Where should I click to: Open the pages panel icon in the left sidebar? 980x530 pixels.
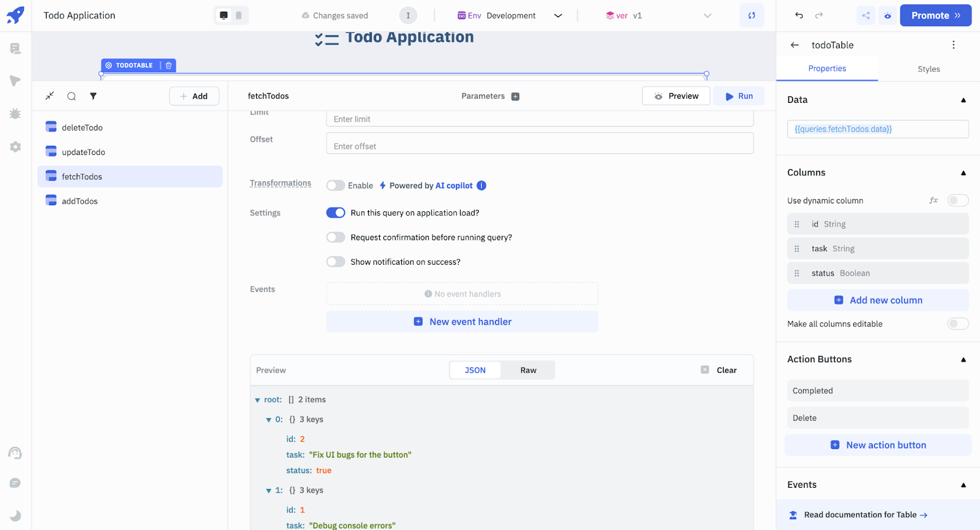(15, 48)
